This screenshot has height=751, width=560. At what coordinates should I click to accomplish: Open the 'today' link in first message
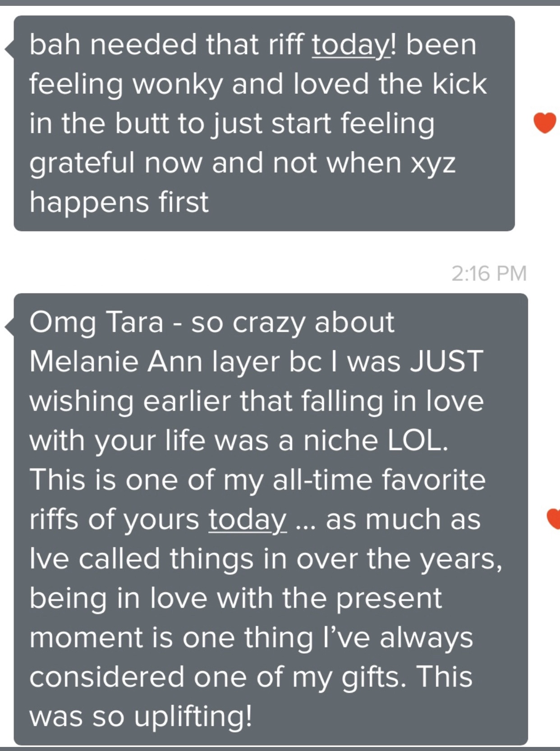point(350,45)
